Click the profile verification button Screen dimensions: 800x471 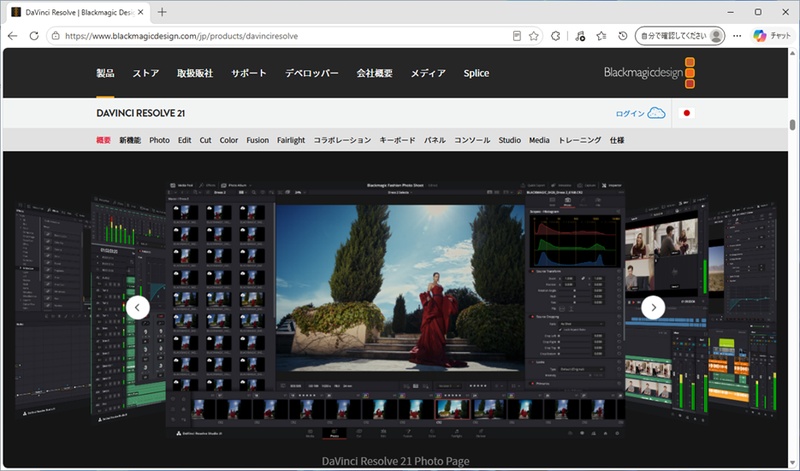pyautogui.click(x=680, y=36)
